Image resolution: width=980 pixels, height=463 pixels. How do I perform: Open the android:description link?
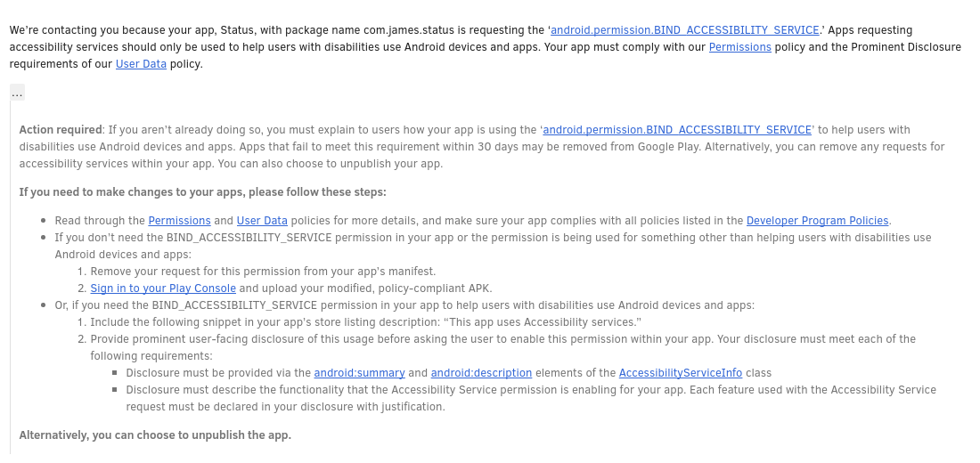pos(481,373)
